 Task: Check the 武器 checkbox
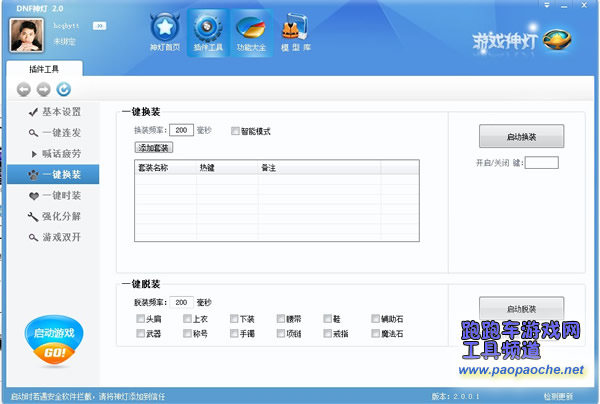point(140,333)
